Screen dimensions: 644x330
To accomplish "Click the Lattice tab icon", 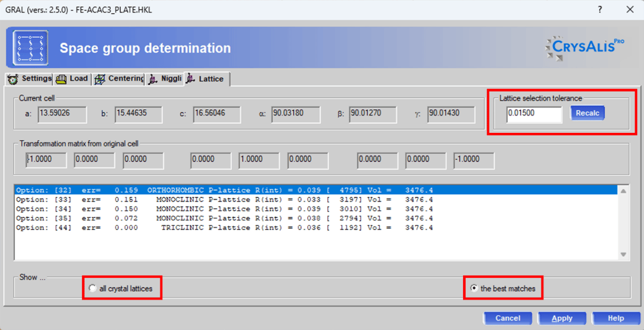I will 191,79.
